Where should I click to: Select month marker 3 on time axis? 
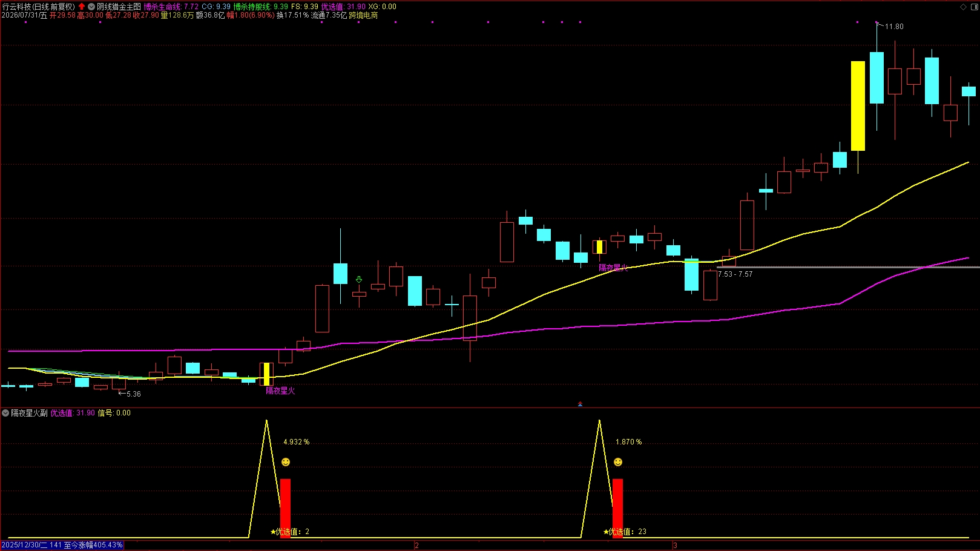point(675,546)
